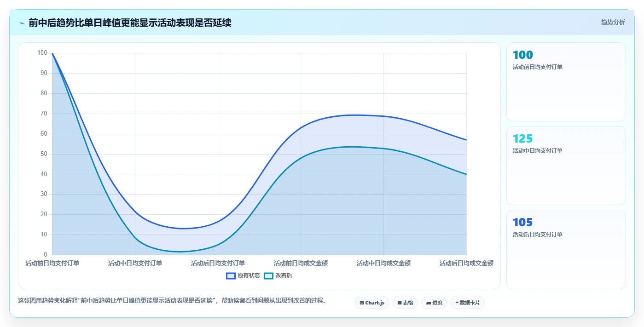Viewport: 644px width, 327px height.
Task: Click the description text under the chart
Action: point(172,300)
